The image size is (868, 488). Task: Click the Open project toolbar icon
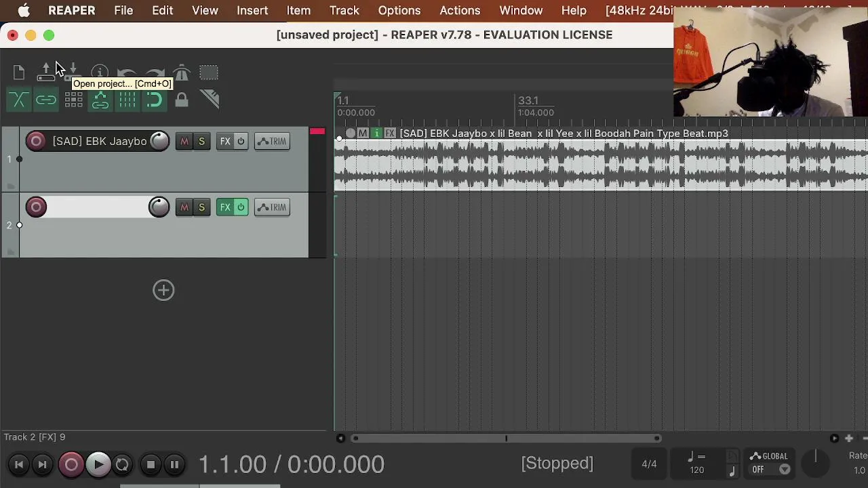click(x=45, y=73)
